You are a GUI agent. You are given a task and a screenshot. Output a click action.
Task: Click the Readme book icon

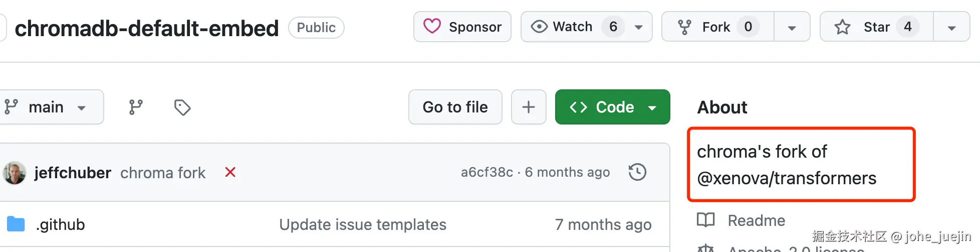click(706, 220)
